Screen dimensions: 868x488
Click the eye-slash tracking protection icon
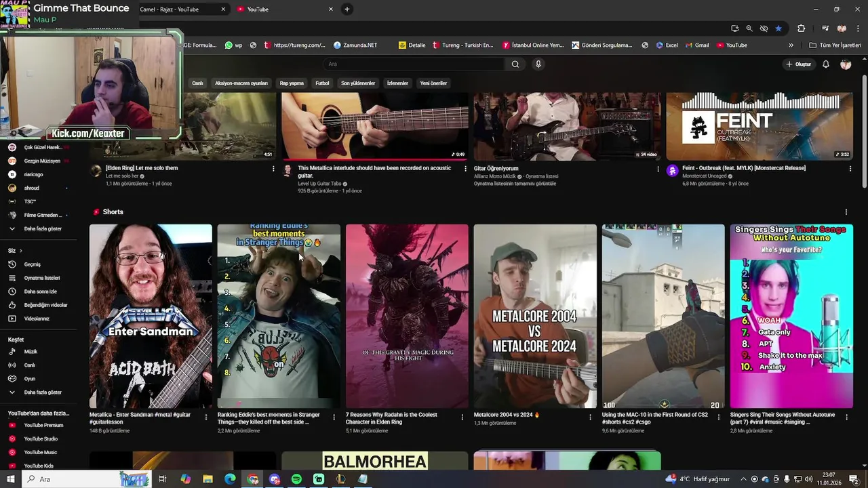click(x=764, y=28)
